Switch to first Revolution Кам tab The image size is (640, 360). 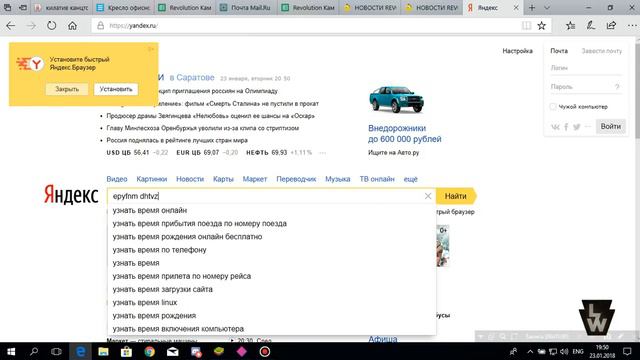(185, 7)
